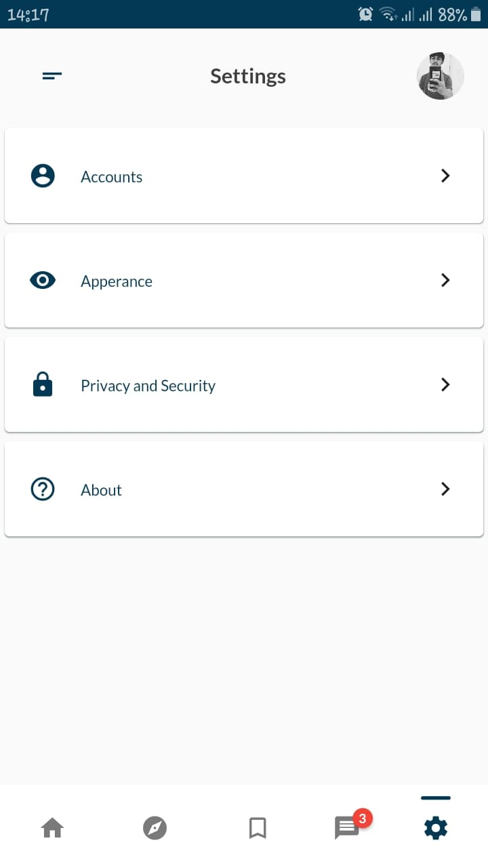The height and width of the screenshot is (868, 488).
Task: Open Messages tab with 3 badge
Action: (347, 828)
